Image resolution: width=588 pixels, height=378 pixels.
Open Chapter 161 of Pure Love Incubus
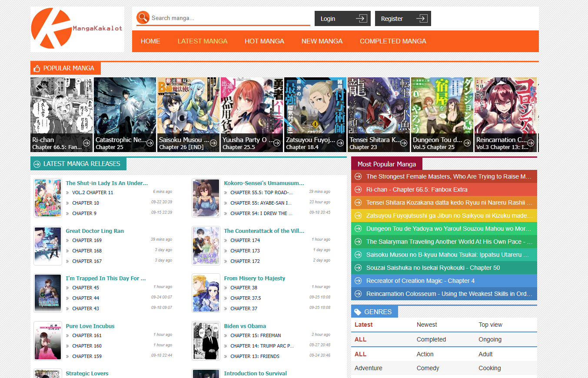pyautogui.click(x=87, y=335)
